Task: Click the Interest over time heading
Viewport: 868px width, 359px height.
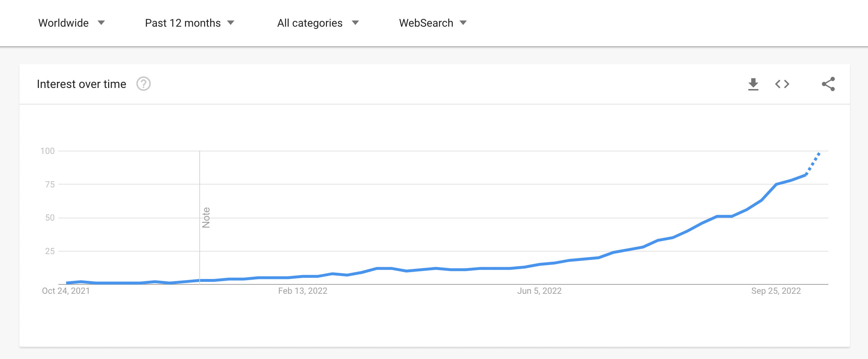Action: 81,84
